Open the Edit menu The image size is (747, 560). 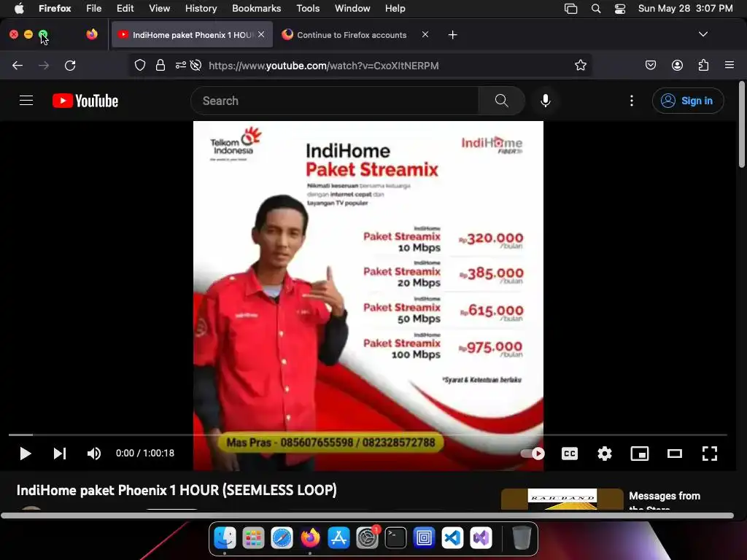[x=125, y=8]
